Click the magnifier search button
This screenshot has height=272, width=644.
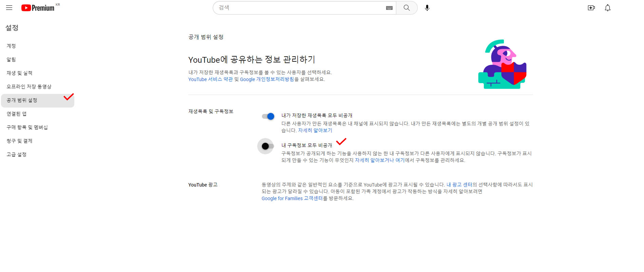tap(406, 8)
